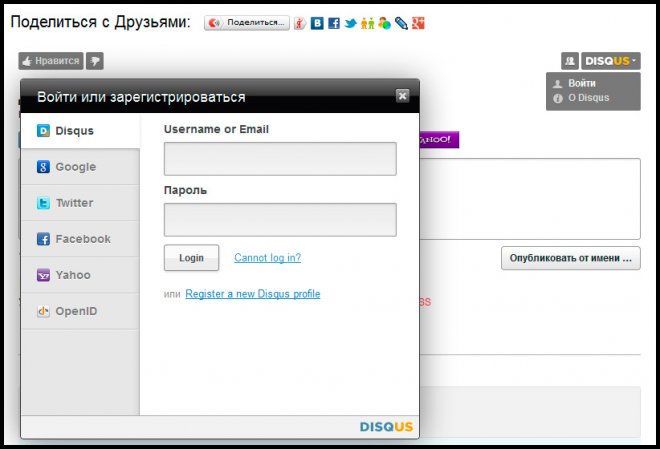
Task: Expand the Опубликовать от имени… button
Action: point(570,258)
